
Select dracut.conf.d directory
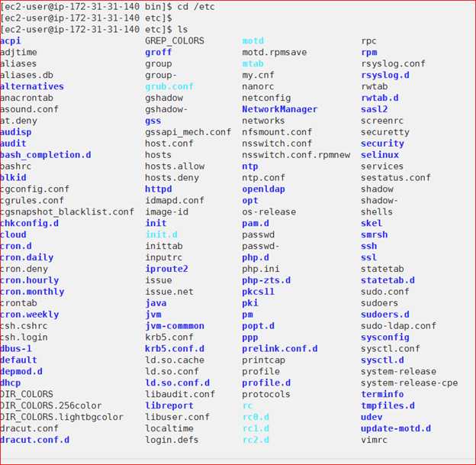(x=34, y=440)
